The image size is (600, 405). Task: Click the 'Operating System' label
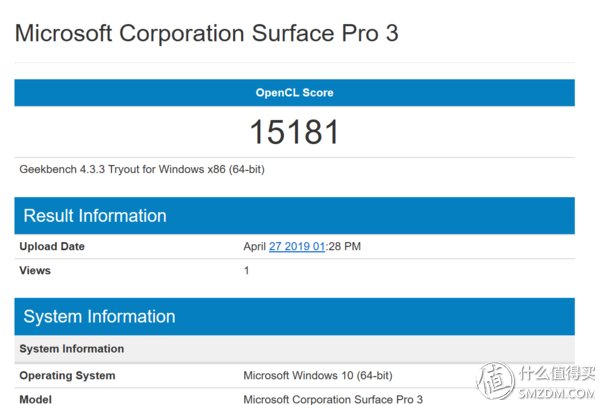[x=67, y=376]
